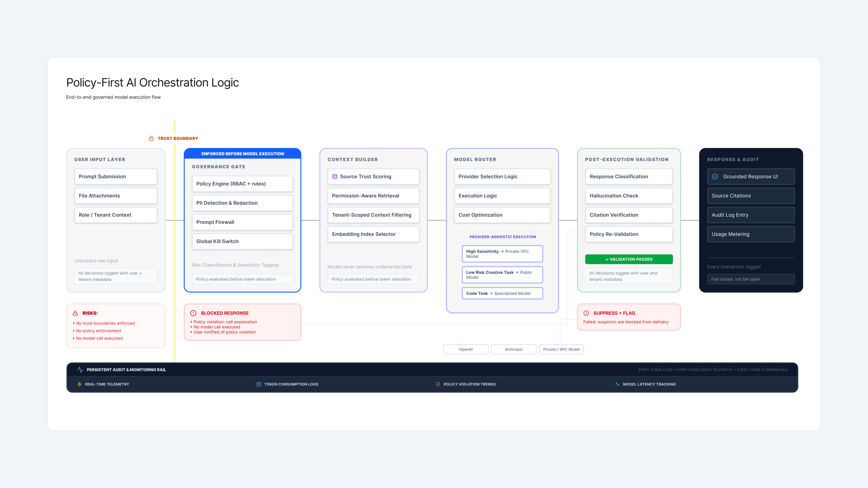Select the Global Kill Switch card
868x488 pixels.
tap(242, 241)
